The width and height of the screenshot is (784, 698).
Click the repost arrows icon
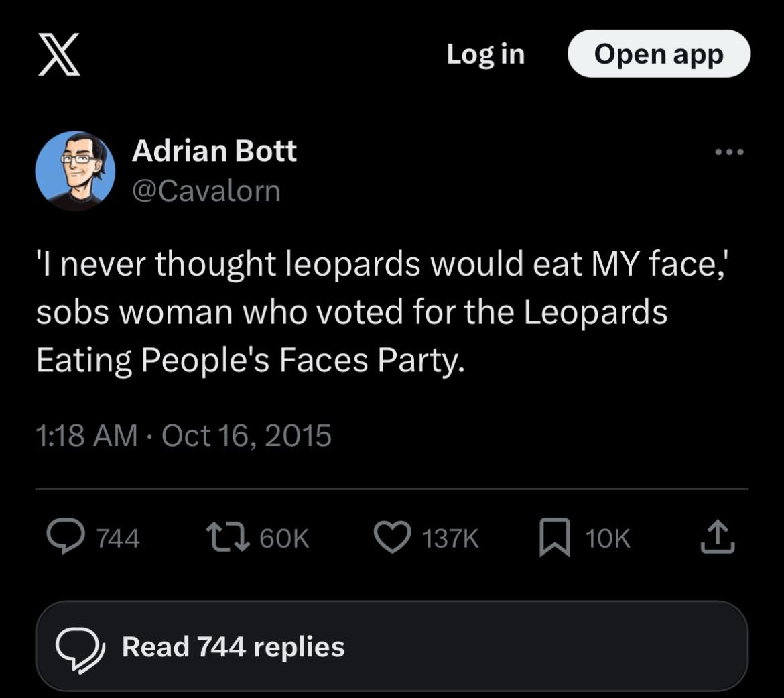coord(226,538)
